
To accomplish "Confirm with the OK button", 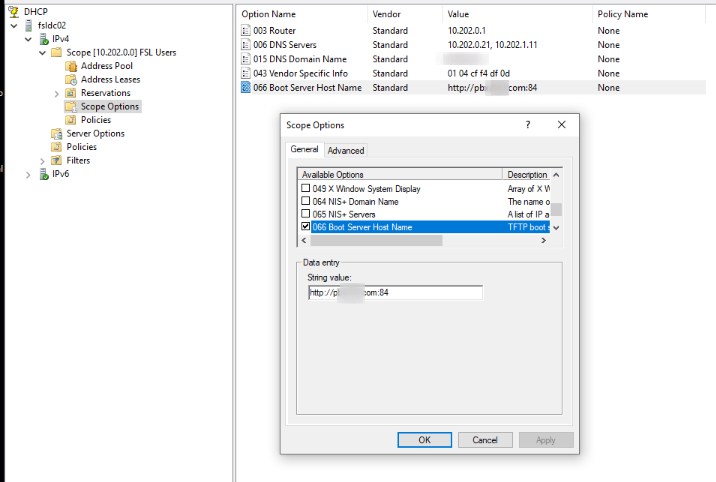I will tap(425, 440).
